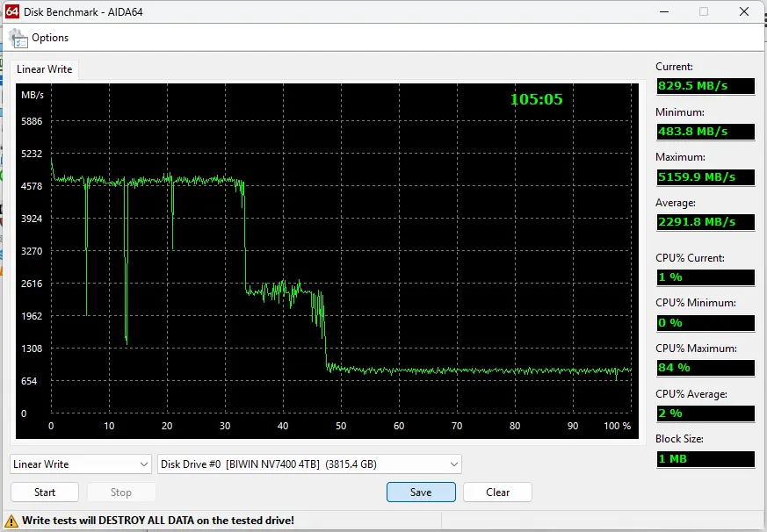Open the Options menu
Screen dimensions: 767x532
click(x=49, y=38)
